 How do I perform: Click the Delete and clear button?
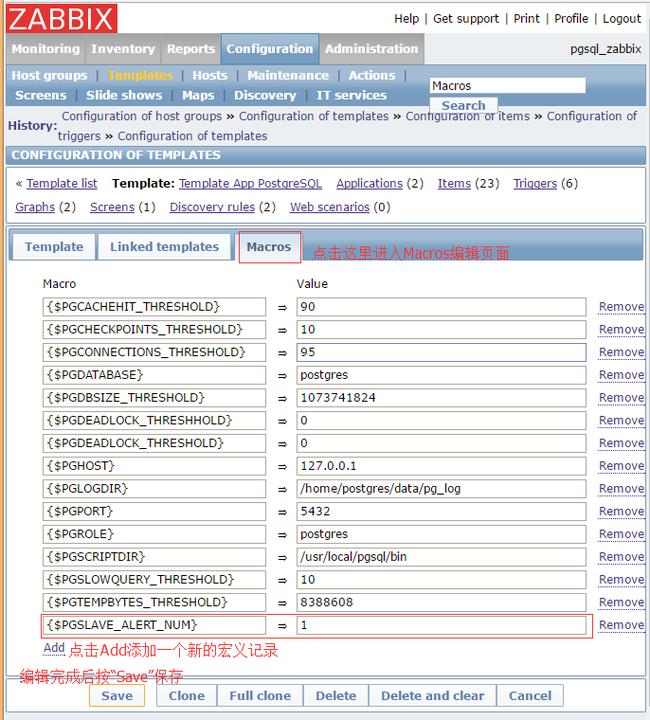point(432,696)
